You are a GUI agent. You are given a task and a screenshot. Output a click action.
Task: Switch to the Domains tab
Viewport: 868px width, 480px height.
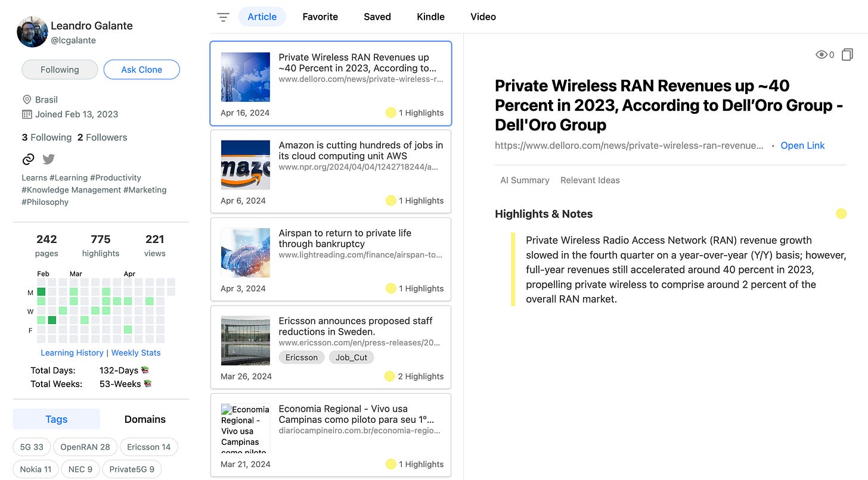pyautogui.click(x=145, y=419)
